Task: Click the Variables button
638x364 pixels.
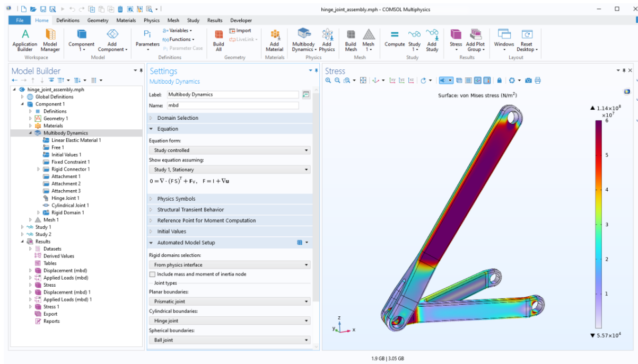Action: (178, 31)
